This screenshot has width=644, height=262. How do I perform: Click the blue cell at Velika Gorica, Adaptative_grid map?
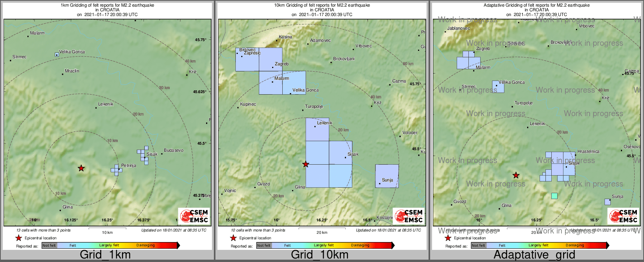(x=498, y=87)
